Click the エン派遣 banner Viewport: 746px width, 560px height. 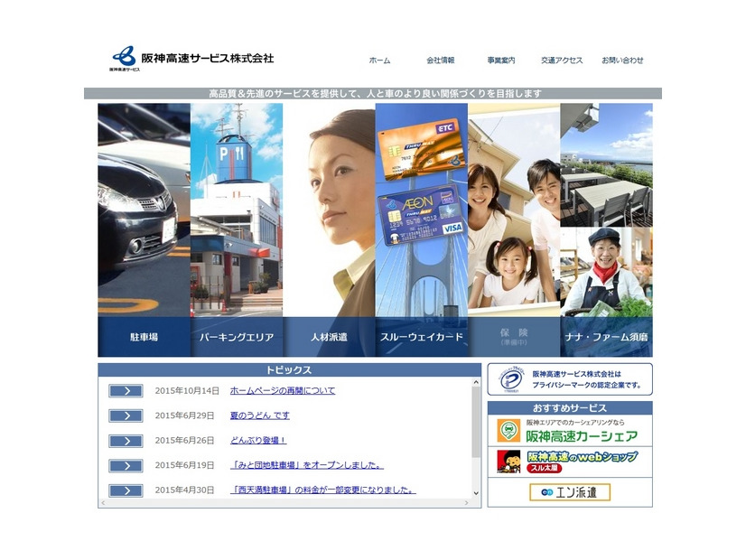pyautogui.click(x=570, y=493)
